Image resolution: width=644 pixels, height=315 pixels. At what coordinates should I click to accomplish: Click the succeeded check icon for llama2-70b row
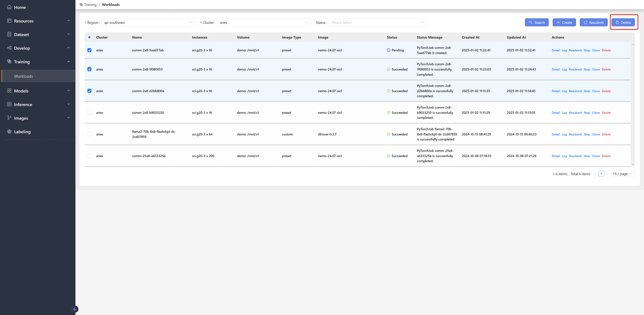click(x=389, y=134)
